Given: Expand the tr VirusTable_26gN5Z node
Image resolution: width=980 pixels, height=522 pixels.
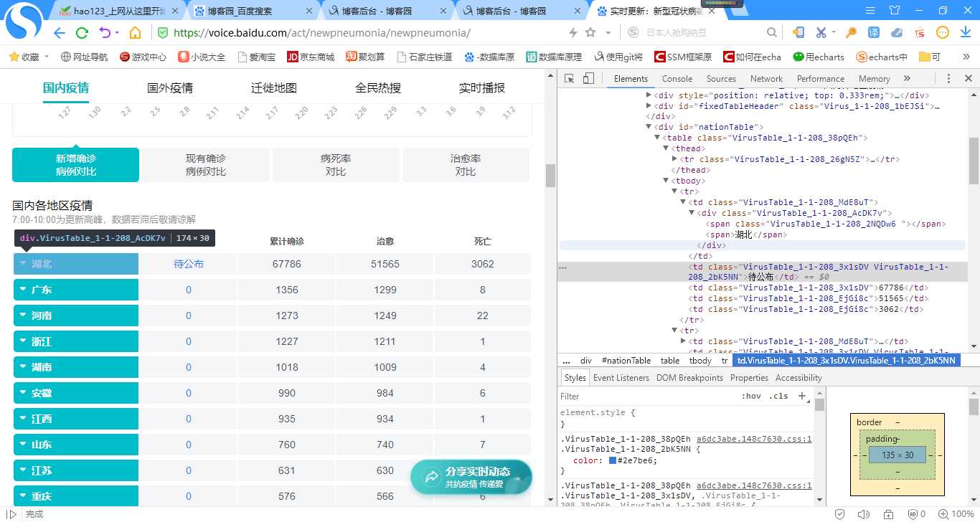Looking at the screenshot, I should [674, 159].
